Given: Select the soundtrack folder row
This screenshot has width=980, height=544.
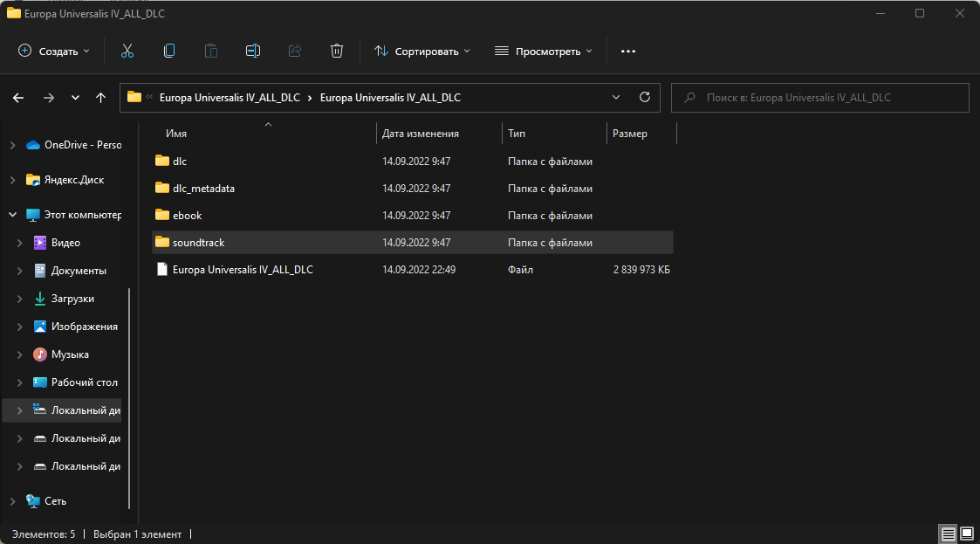Looking at the screenshot, I should [413, 243].
